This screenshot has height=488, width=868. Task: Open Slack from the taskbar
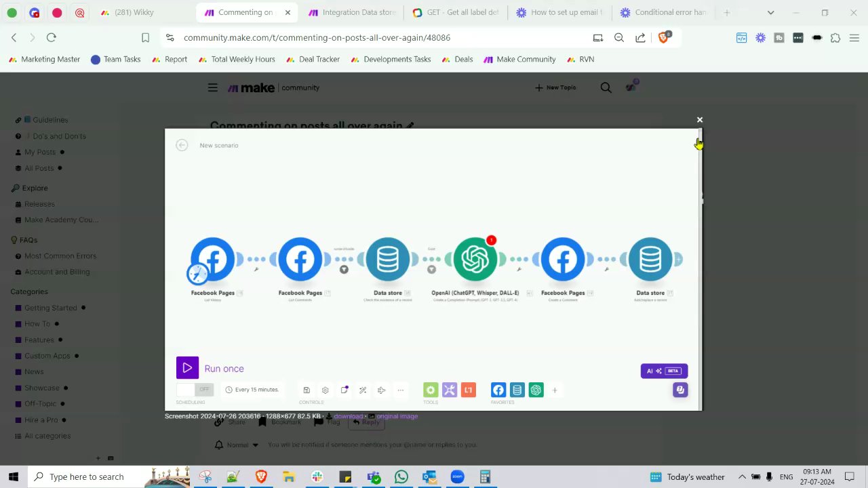(317, 476)
